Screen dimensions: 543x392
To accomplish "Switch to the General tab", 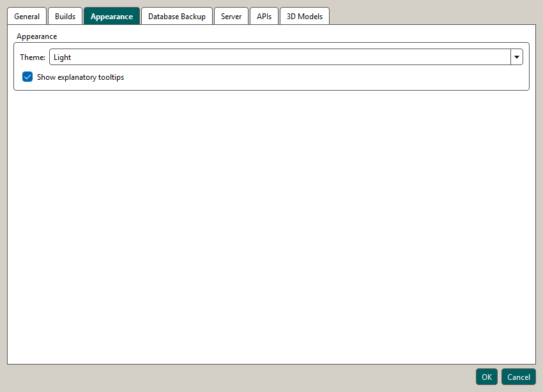I will click(x=27, y=16).
